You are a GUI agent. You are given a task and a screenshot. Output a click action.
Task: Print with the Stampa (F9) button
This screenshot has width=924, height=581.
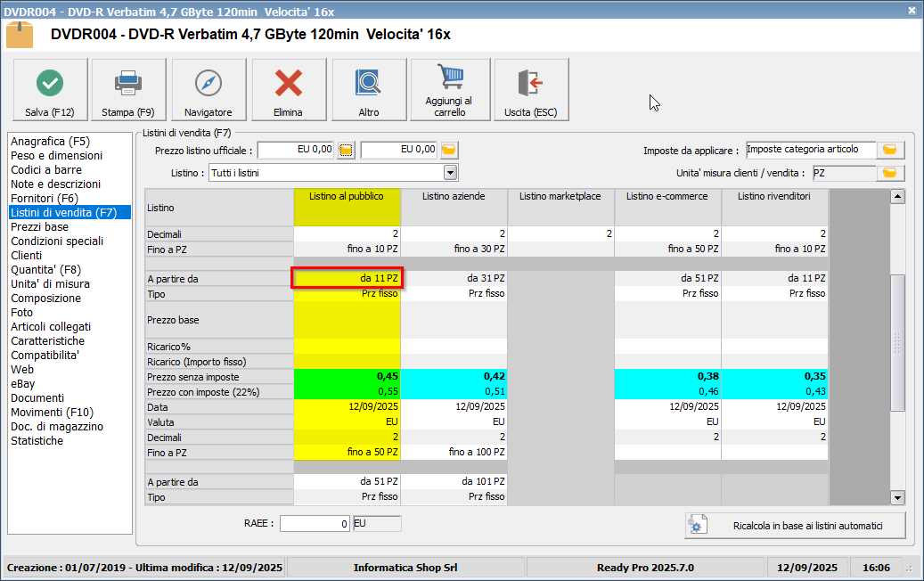pos(128,90)
